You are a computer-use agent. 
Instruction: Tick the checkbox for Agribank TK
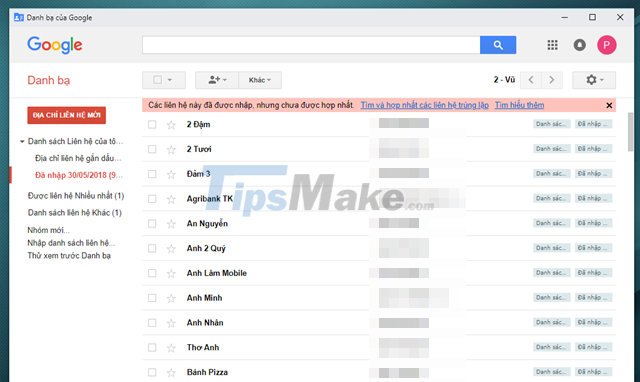[x=152, y=199]
